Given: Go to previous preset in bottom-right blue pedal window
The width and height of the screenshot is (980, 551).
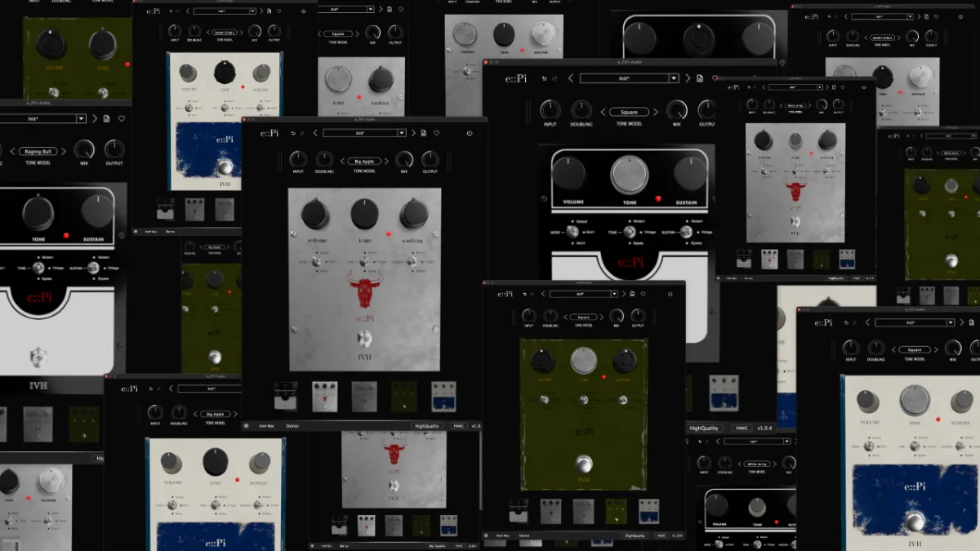Looking at the screenshot, I should (x=867, y=322).
